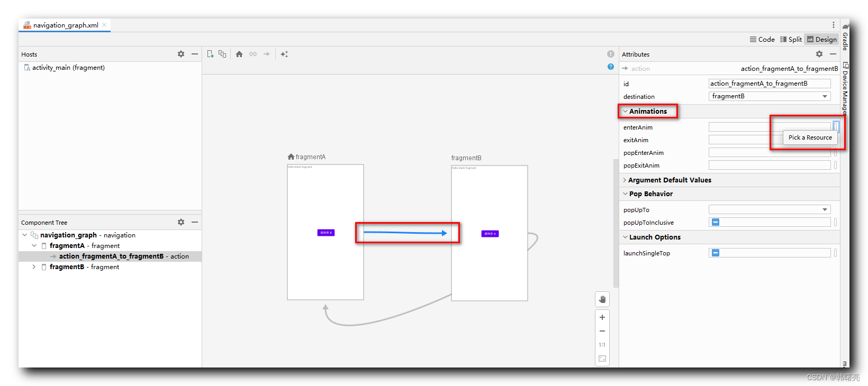Enable the pan hand tool
868x386 pixels.
[602, 299]
